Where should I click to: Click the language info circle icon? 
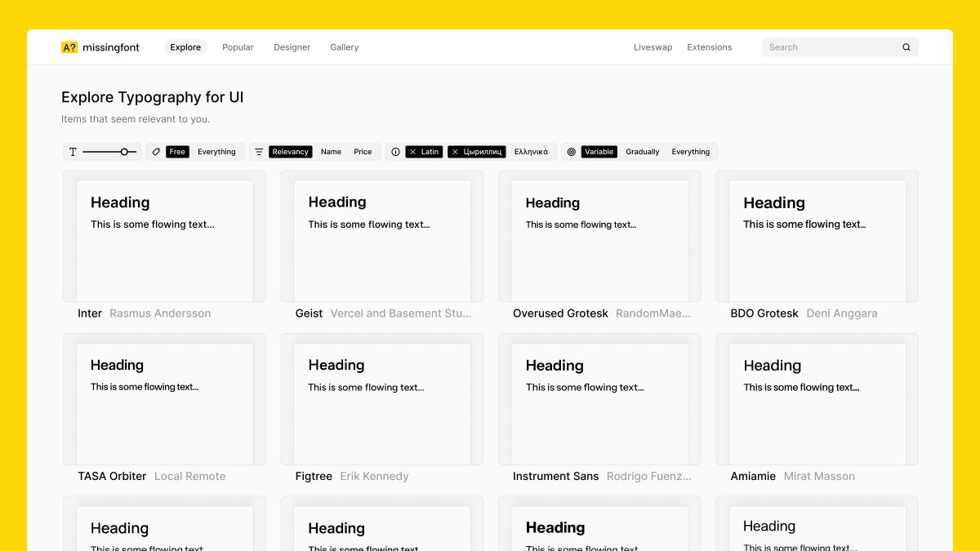[395, 152]
